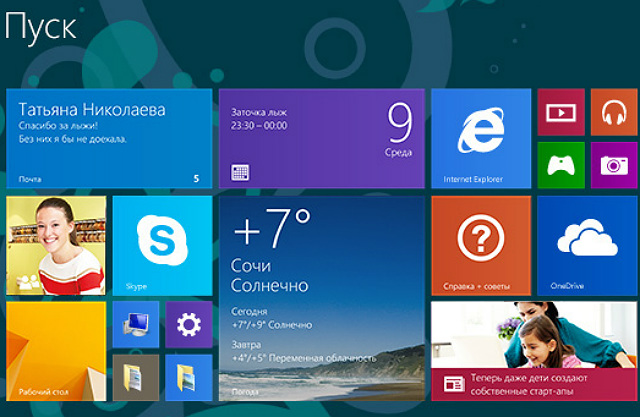Click the +7° temperature reading
This screenshot has width=640, height=417.
point(272,228)
